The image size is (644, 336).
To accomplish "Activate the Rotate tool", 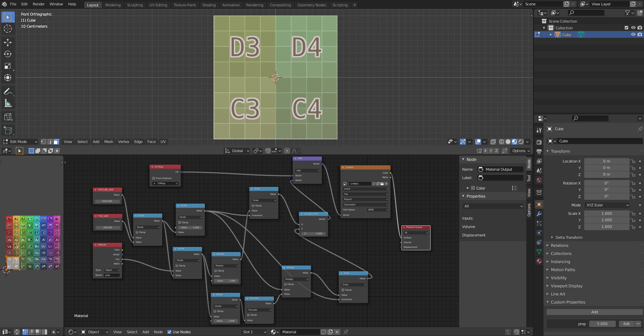I will (8, 54).
